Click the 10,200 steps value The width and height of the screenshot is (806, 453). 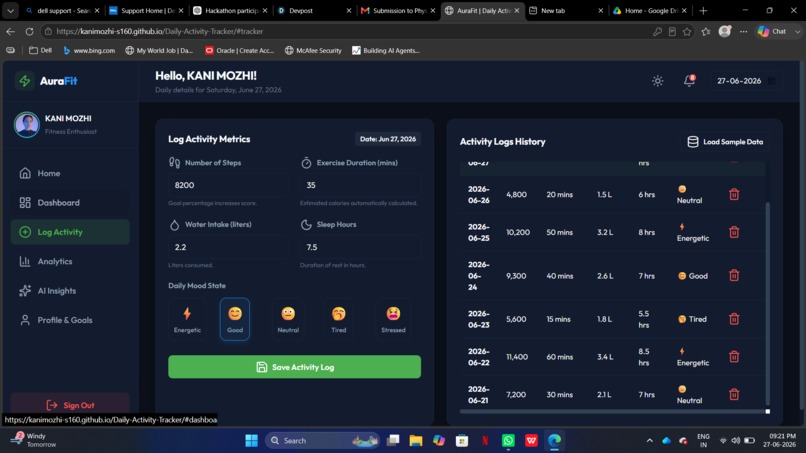pos(518,232)
